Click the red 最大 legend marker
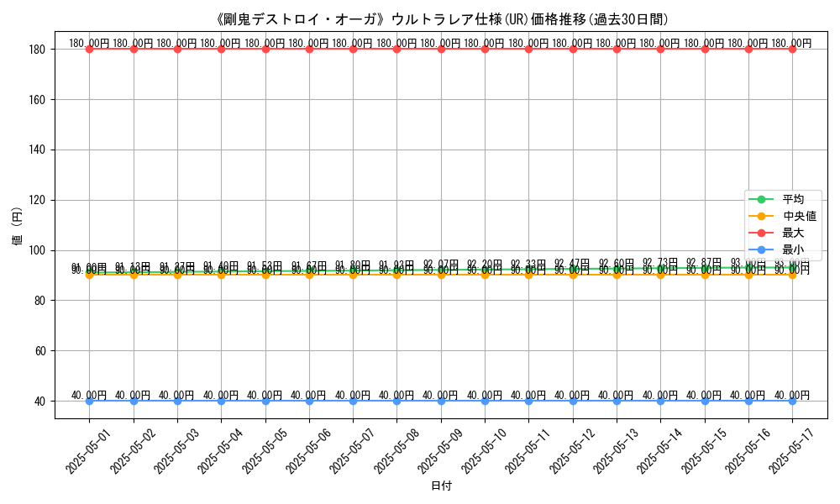The image size is (840, 504). [761, 233]
